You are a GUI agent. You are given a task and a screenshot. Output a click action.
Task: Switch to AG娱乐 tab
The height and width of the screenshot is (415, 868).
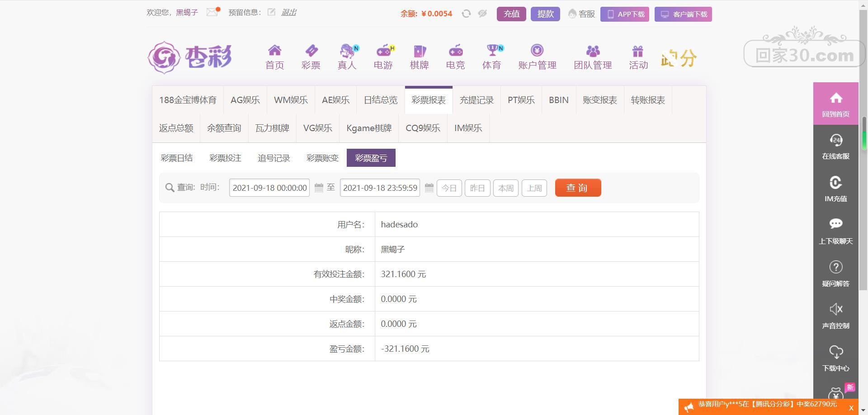[x=245, y=100]
